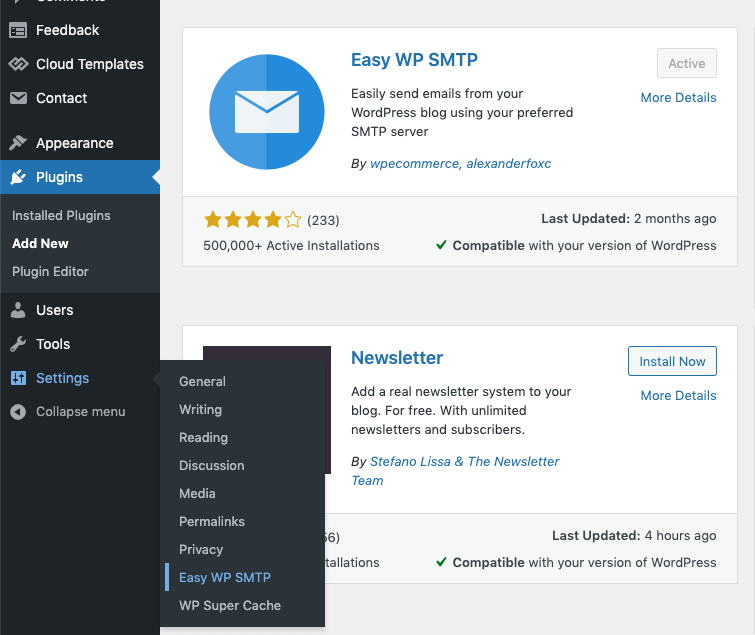755x635 pixels.
Task: Click the Settings sliders icon
Action: click(x=18, y=378)
